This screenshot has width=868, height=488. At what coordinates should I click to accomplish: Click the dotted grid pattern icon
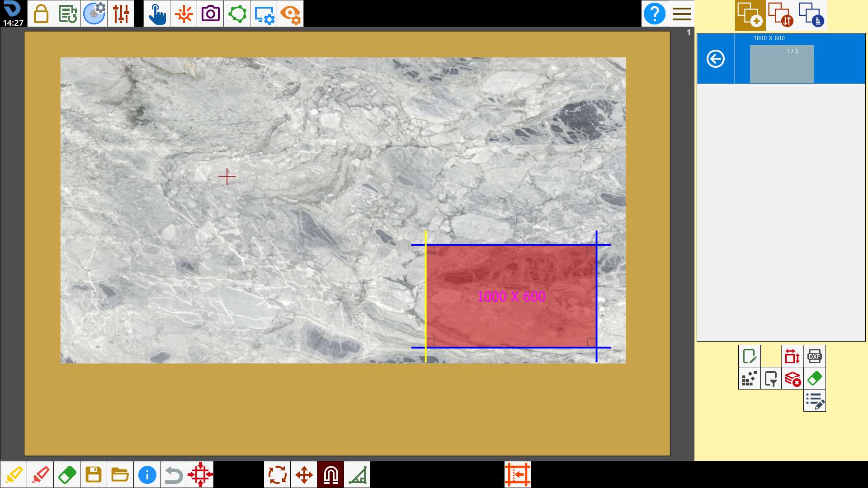pos(750,378)
